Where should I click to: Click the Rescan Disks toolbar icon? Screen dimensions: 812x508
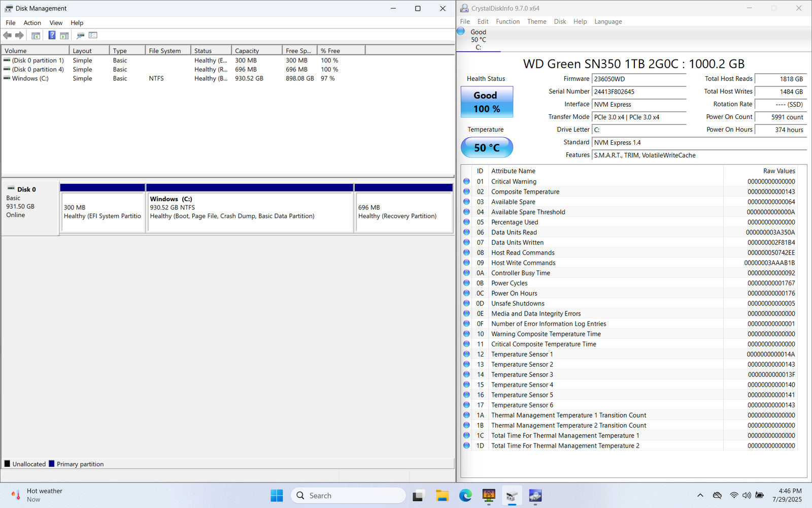click(x=80, y=36)
